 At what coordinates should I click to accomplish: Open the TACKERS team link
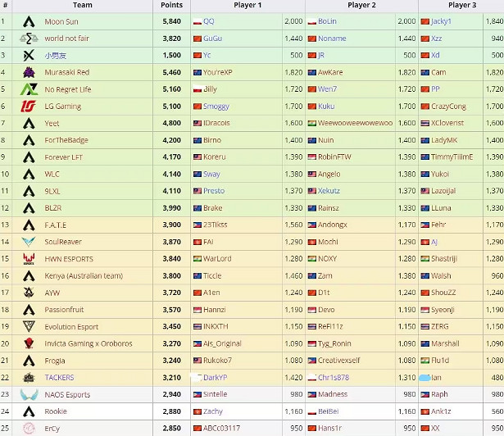(x=59, y=378)
